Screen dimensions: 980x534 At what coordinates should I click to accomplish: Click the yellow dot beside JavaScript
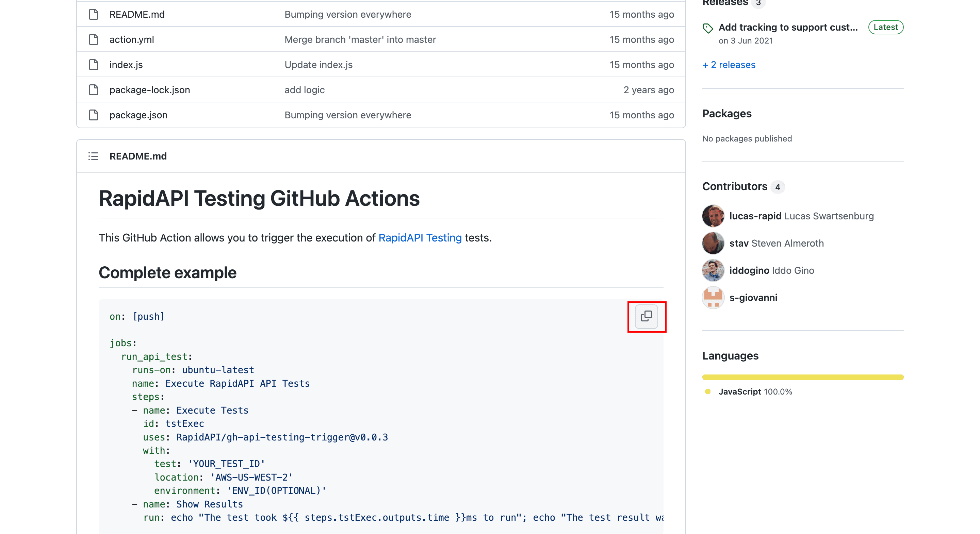(708, 392)
